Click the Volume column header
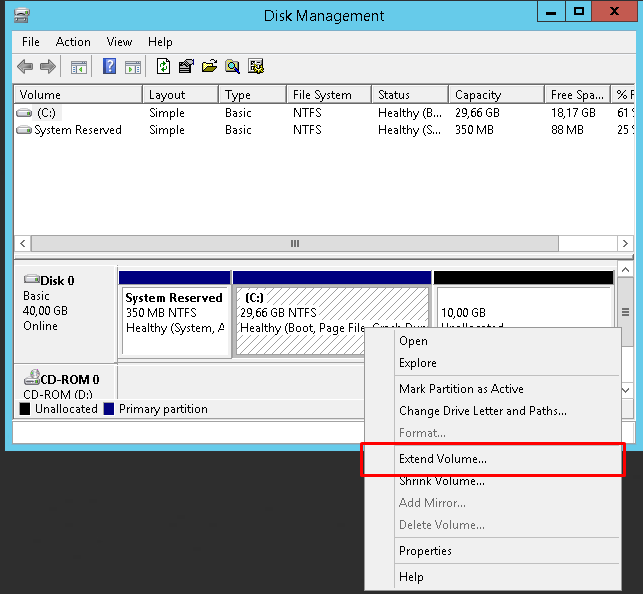 coord(78,95)
